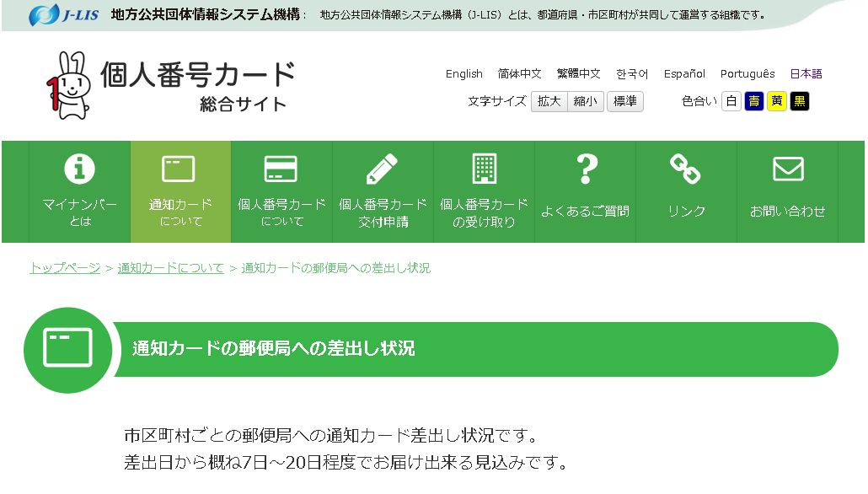Click the envelope icon for お問い合わせ

[x=788, y=169]
